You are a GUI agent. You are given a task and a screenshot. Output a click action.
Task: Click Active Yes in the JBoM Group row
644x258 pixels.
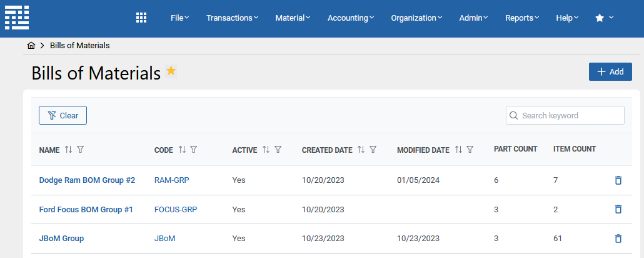pyautogui.click(x=239, y=238)
